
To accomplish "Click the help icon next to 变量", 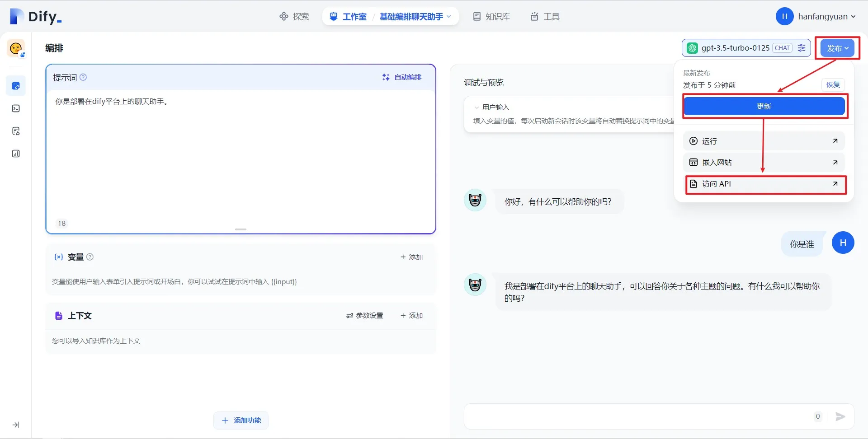I will [90, 257].
